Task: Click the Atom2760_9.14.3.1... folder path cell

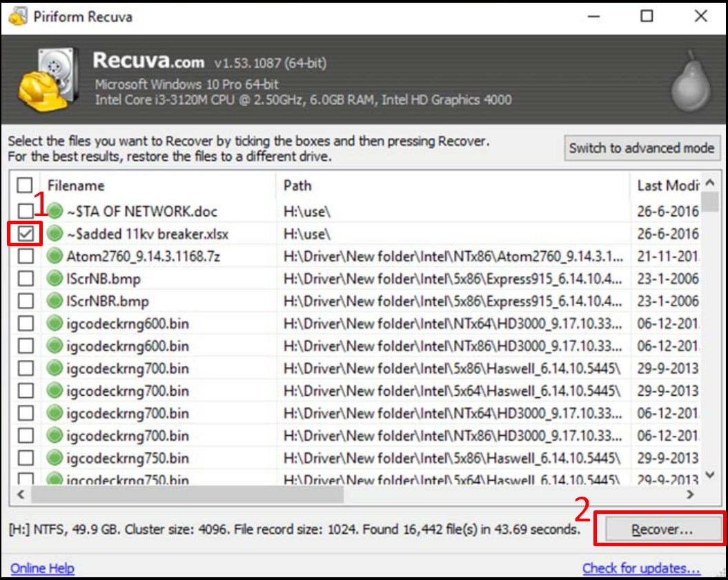Action: click(x=453, y=256)
